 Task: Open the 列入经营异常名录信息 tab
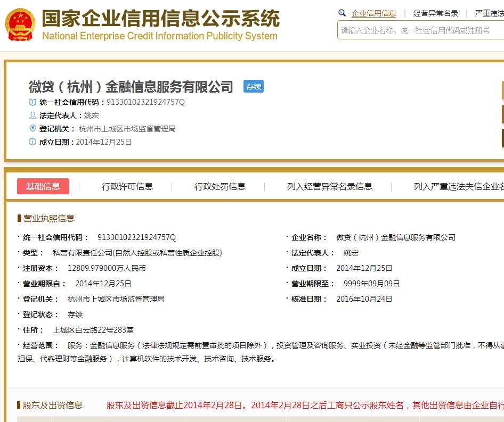(x=329, y=187)
